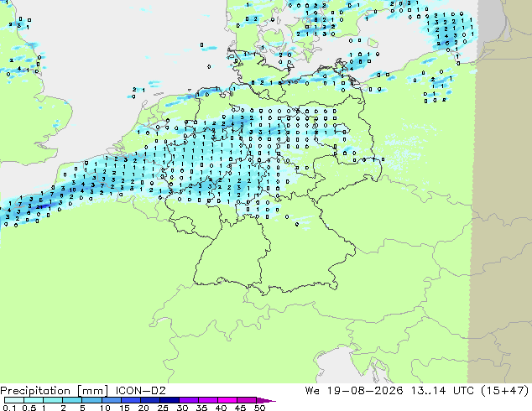Click the legend value label '0.1'
The height and width of the screenshot is (411, 532).
pos(9,408)
